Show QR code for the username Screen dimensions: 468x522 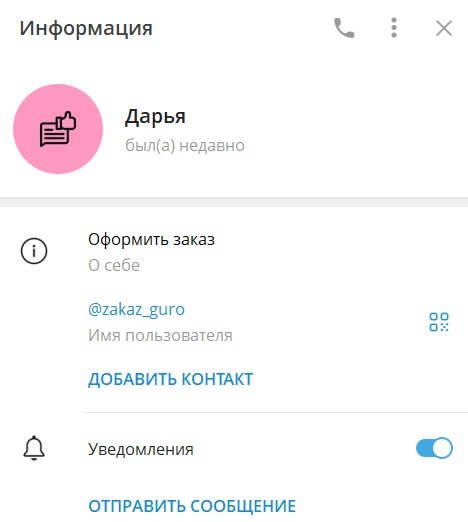(439, 322)
